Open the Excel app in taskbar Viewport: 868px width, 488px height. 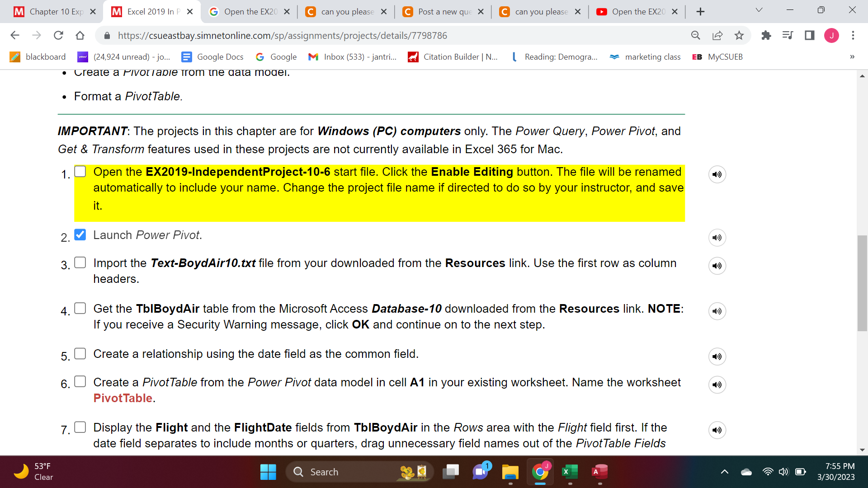point(570,472)
